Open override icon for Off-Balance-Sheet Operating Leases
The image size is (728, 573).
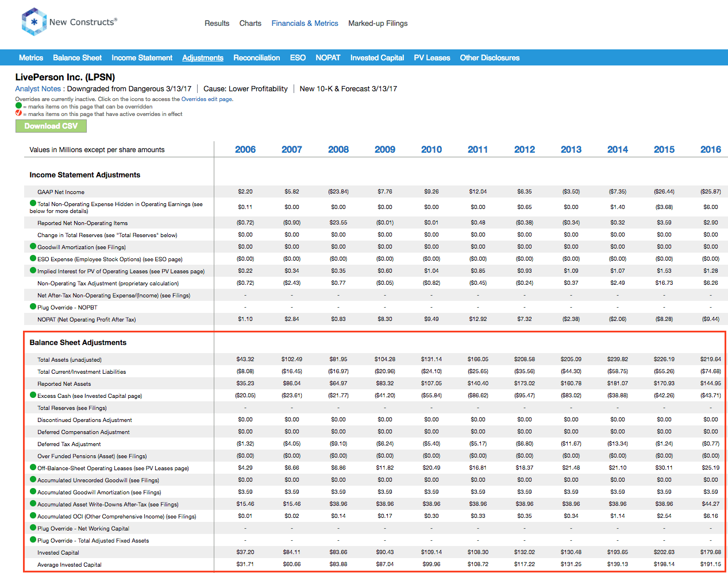[33, 467]
